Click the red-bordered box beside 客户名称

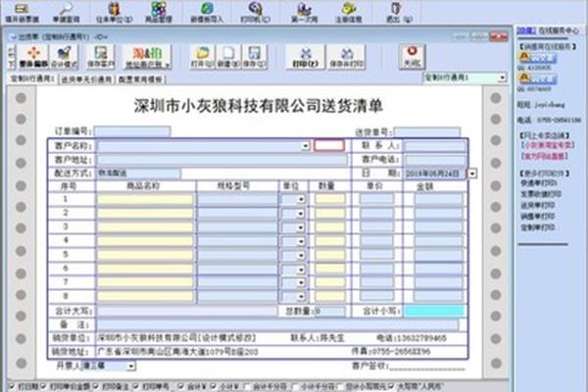click(329, 146)
